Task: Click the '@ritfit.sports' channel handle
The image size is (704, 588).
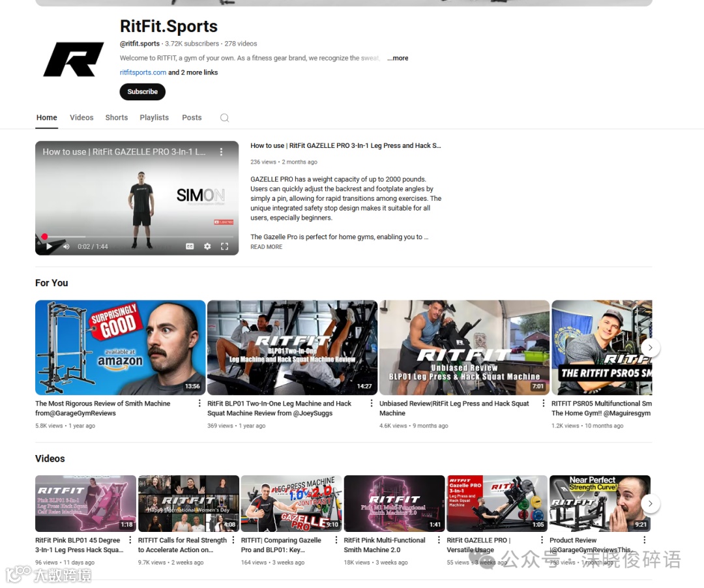Action: tap(139, 44)
